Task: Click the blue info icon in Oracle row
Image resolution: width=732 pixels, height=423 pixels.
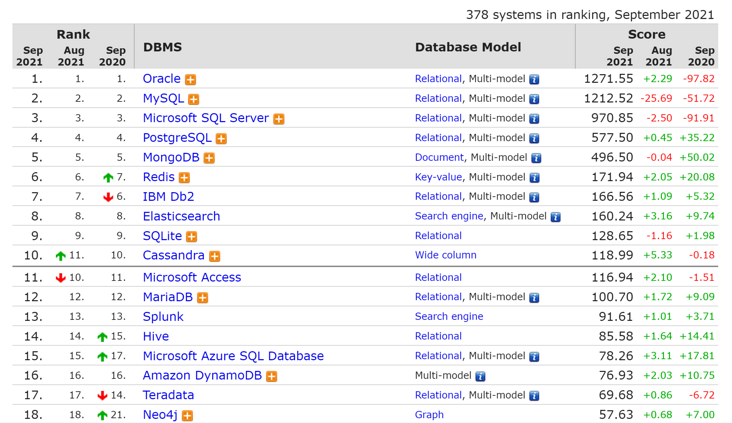Action: tap(534, 79)
